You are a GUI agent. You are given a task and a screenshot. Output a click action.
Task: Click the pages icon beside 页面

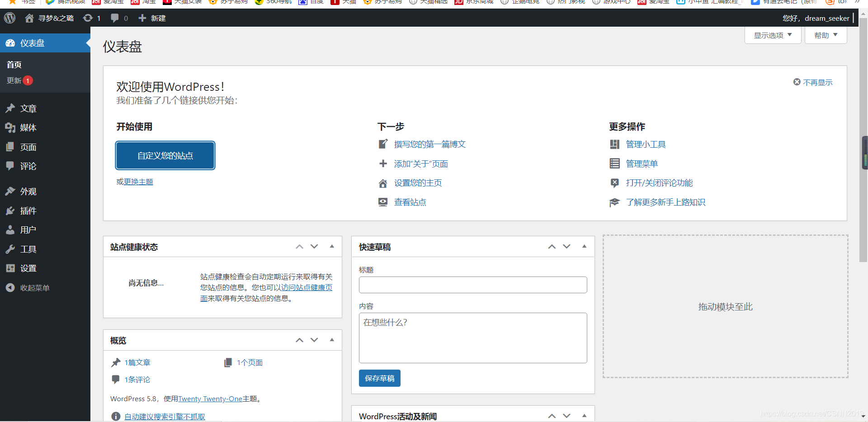[x=10, y=147]
